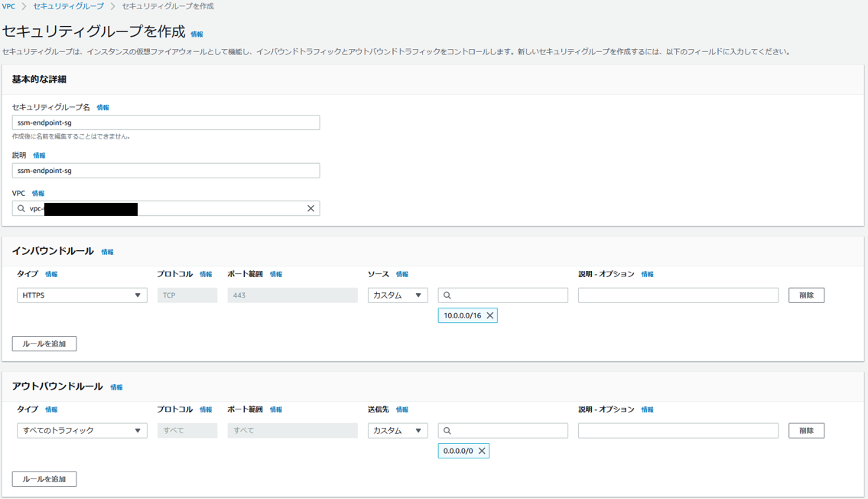Click the outbound destination magnifier icon
The height and width of the screenshot is (499, 868).
[x=447, y=431]
